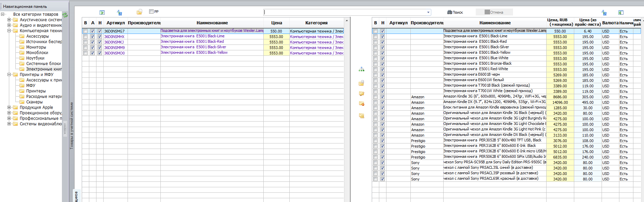Select the Мониторы category
The image size is (644, 202).
[36, 47]
